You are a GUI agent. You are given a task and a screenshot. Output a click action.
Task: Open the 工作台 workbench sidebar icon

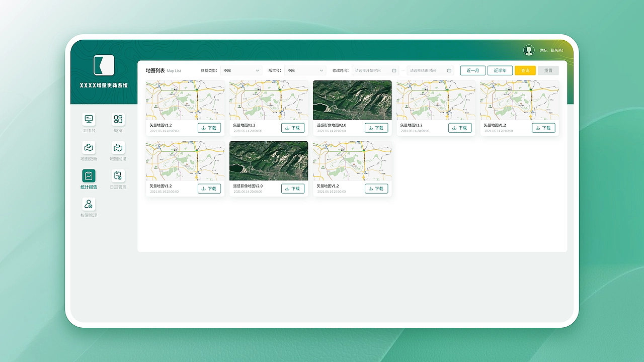pos(89,119)
